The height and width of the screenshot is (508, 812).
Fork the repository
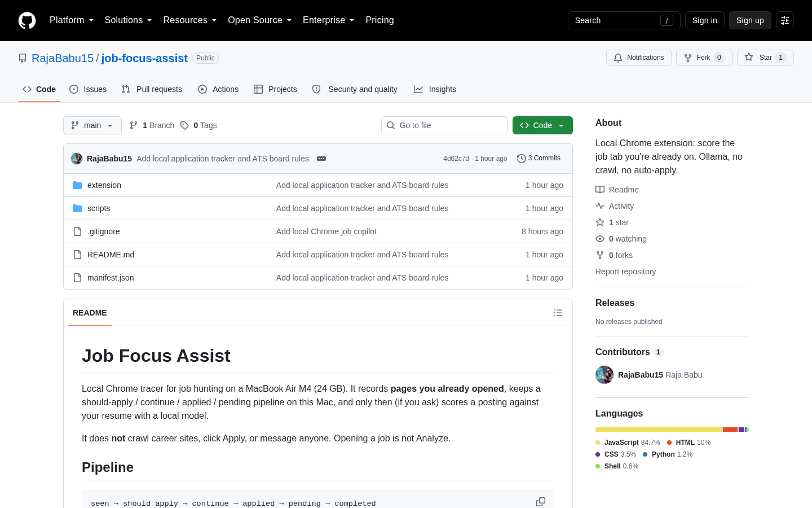pos(704,58)
